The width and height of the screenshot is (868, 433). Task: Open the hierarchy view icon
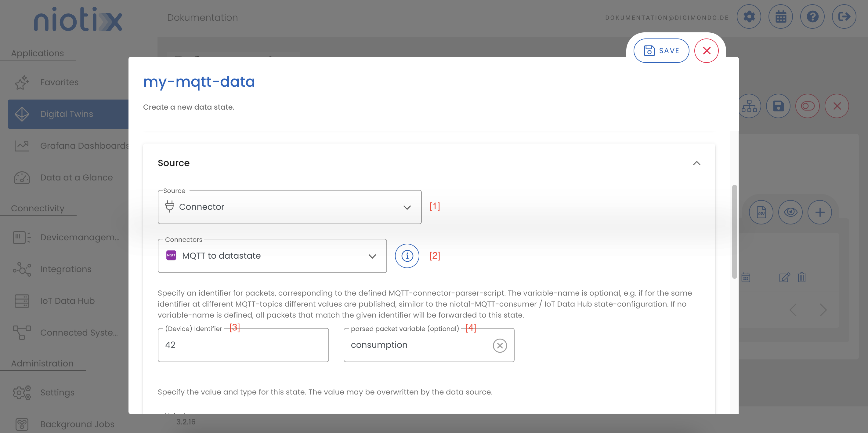coord(749,106)
